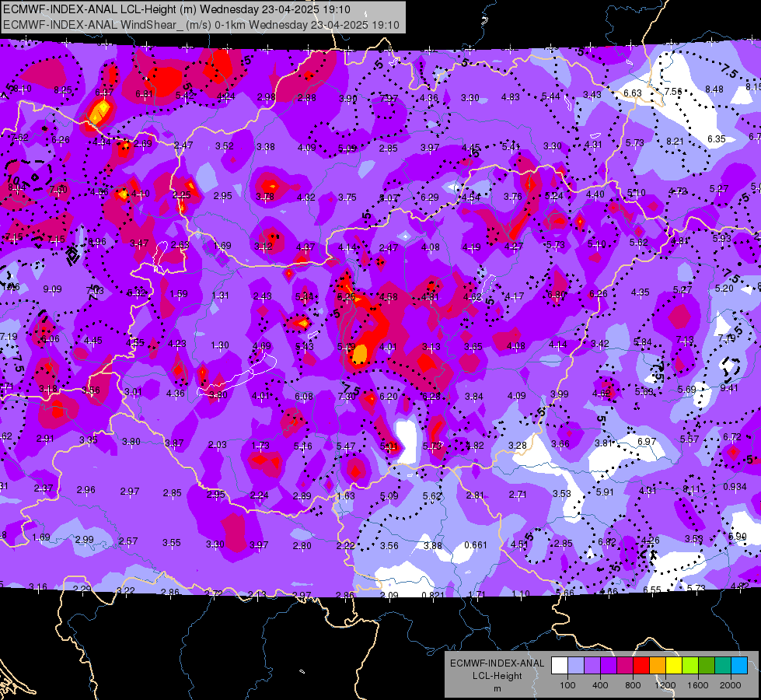Click the wind shear value 1.73
Image resolution: width=761 pixels, height=700 pixels.
click(260, 446)
